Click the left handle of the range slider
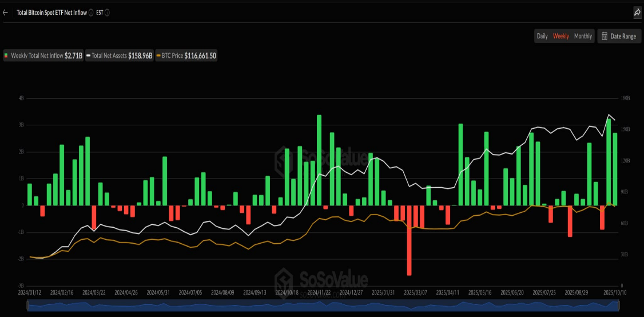The width and height of the screenshot is (644, 317). click(x=28, y=306)
